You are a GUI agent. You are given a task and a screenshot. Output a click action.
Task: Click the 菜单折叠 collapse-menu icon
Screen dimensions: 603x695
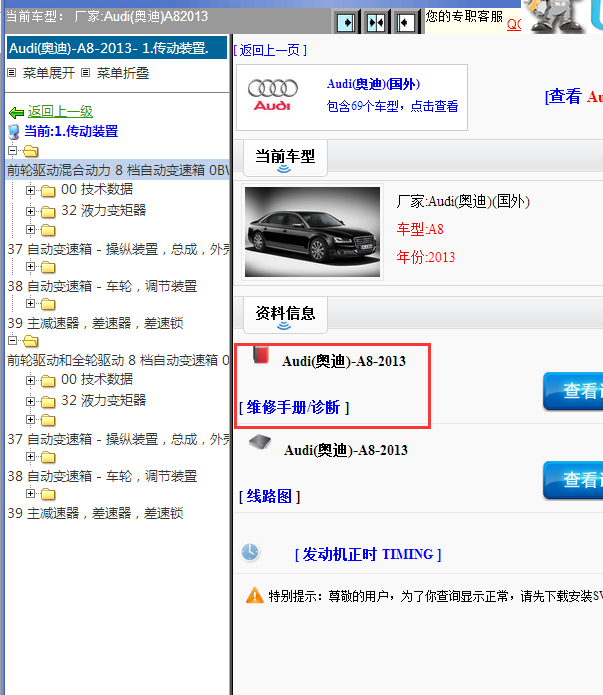[x=86, y=73]
